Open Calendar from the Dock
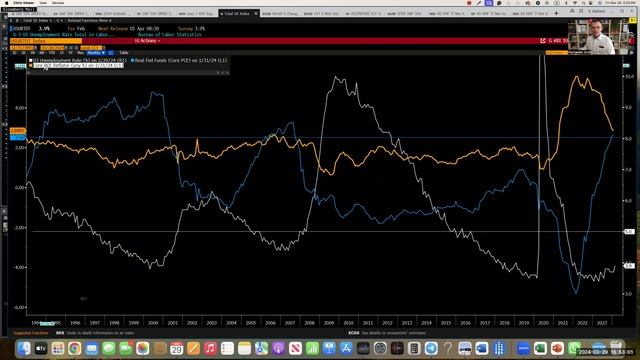Image resolution: width=640 pixels, height=360 pixels. tap(176, 348)
